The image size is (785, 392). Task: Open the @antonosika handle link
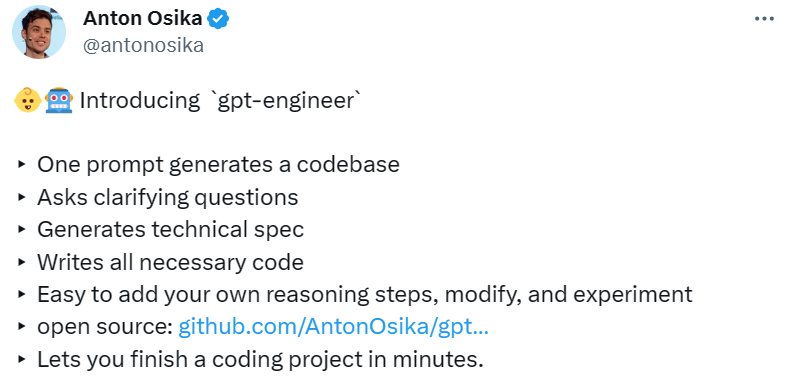143,46
